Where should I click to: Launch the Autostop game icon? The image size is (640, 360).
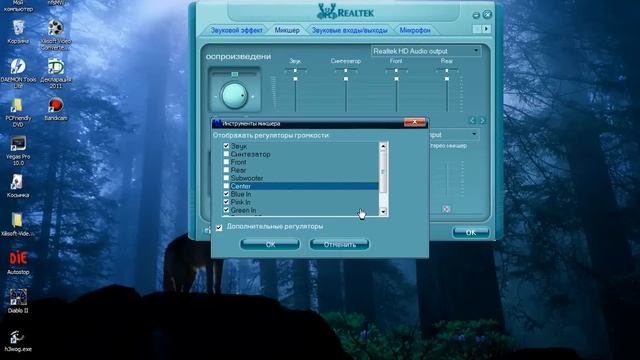click(18, 263)
